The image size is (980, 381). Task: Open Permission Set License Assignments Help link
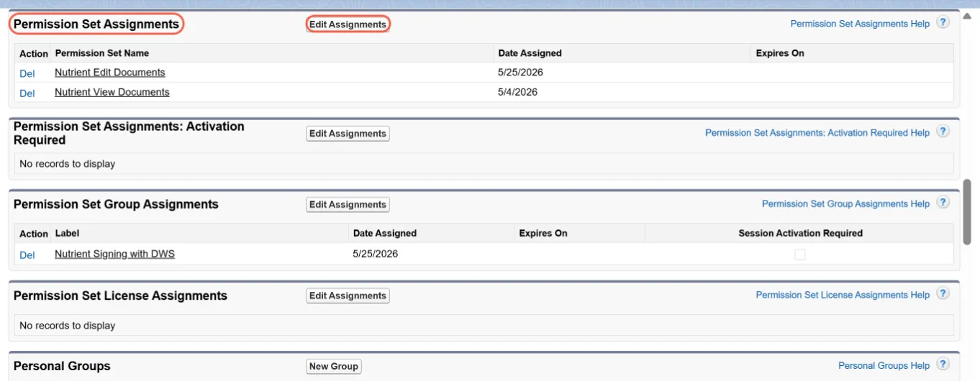point(843,295)
